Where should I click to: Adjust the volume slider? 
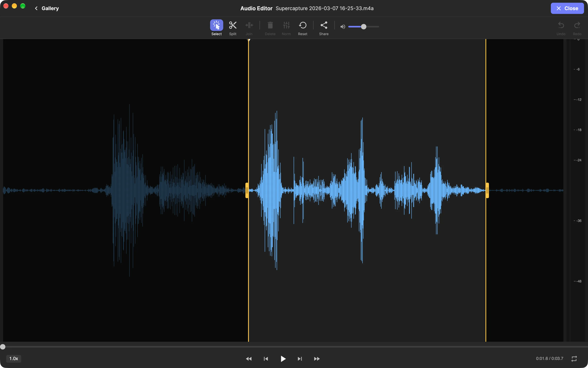tap(363, 27)
